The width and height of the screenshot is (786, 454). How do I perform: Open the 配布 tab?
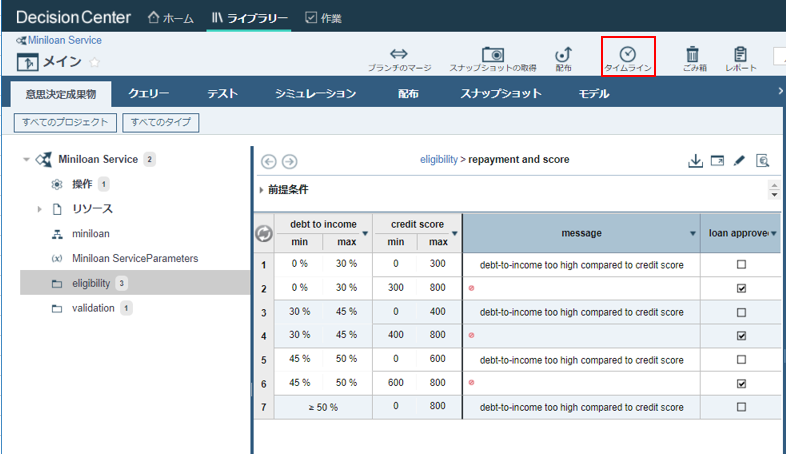pyautogui.click(x=408, y=94)
